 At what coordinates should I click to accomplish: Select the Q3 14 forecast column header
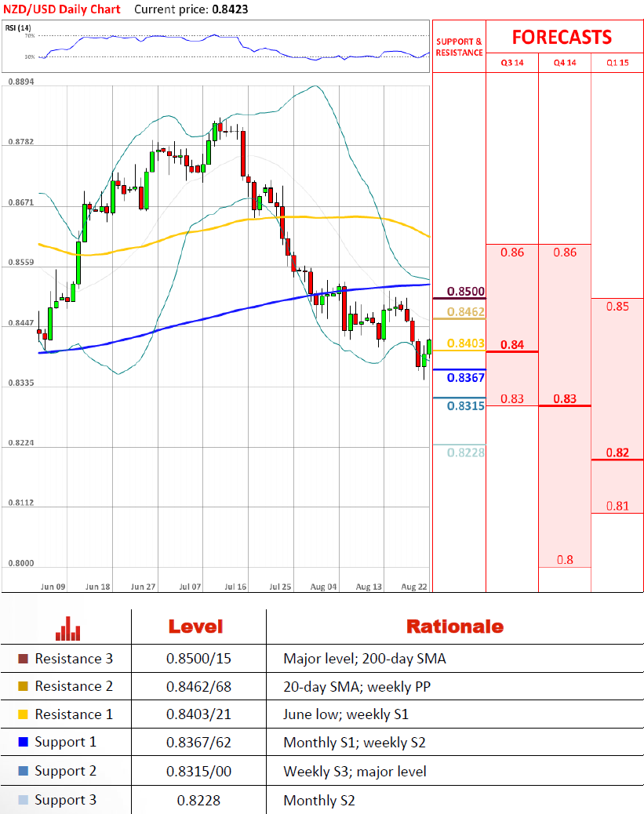click(512, 63)
